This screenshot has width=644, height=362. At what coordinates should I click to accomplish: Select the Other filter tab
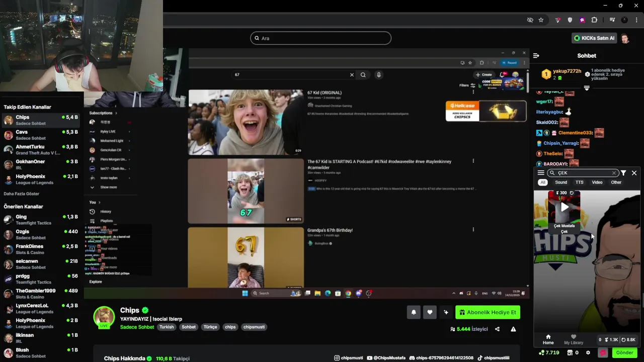click(616, 183)
